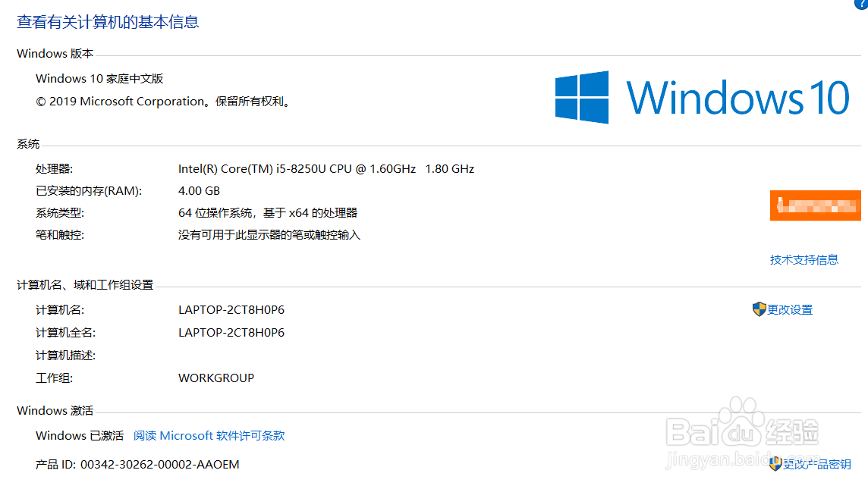
Task: Click the RAM value 4.00 GB
Action: pyautogui.click(x=200, y=191)
